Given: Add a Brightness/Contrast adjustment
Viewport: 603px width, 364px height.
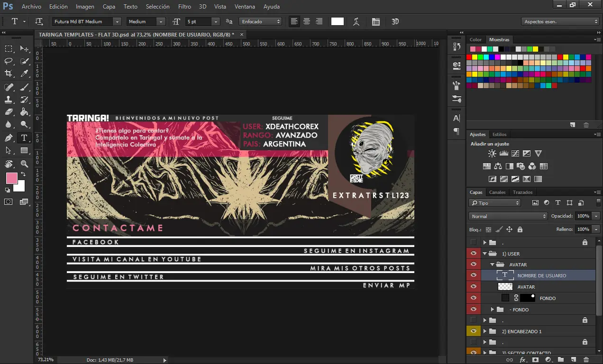Looking at the screenshot, I should 492,154.
